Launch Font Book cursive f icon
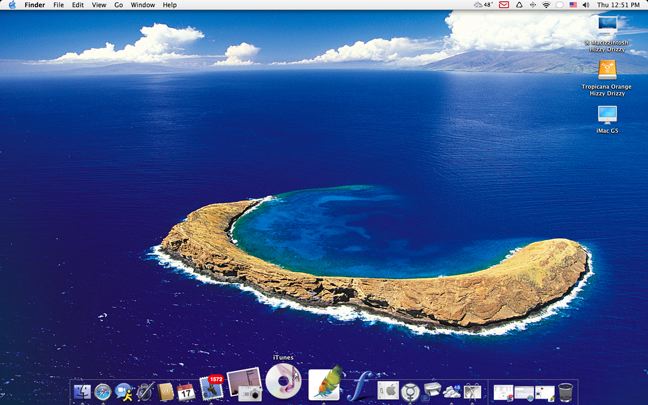Image resolution: width=648 pixels, height=405 pixels. (360, 386)
